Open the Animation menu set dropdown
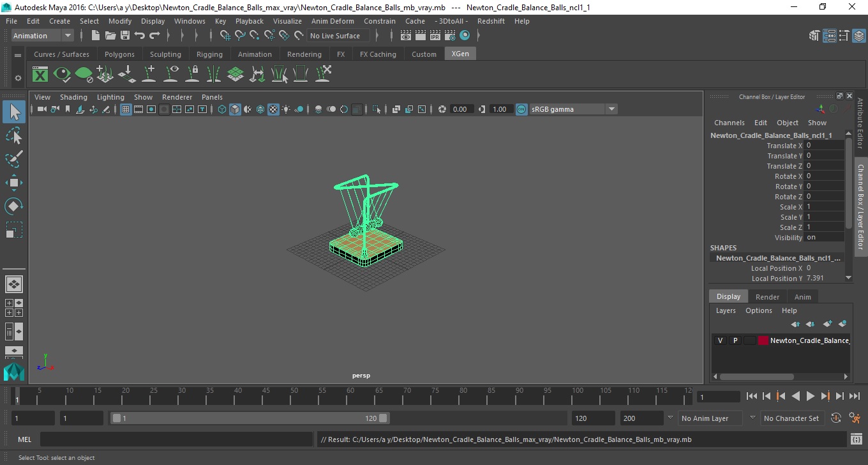Image resolution: width=868 pixels, height=465 pixels. [43, 36]
